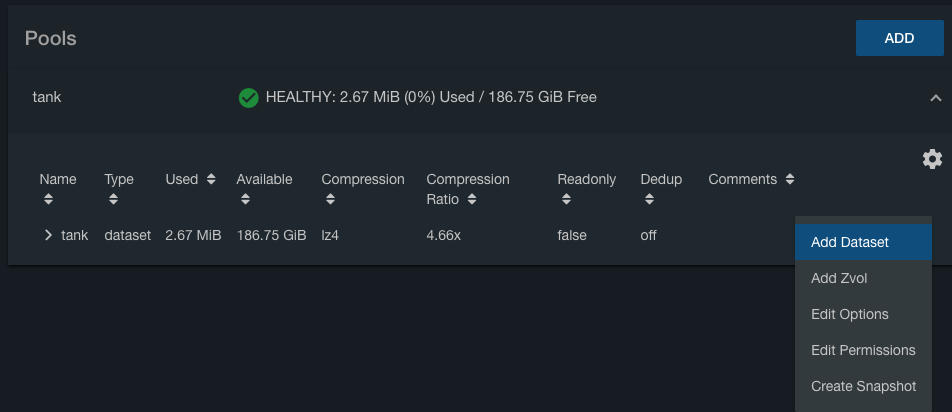
Task: Sort the Used column
Action: tap(210, 180)
